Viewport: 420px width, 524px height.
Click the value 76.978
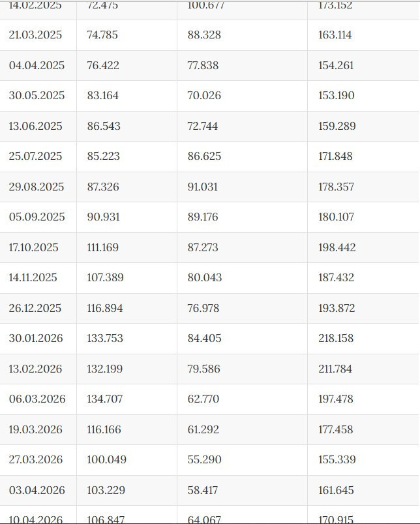[203, 308]
